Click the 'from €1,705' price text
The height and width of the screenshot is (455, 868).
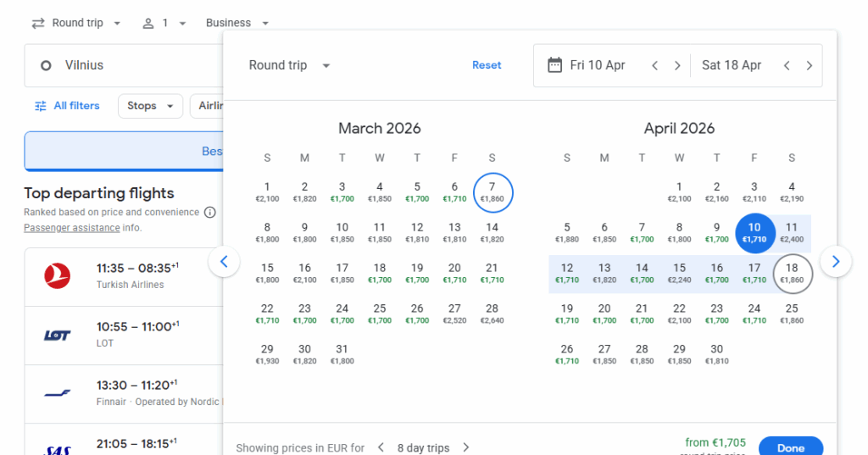[715, 442]
